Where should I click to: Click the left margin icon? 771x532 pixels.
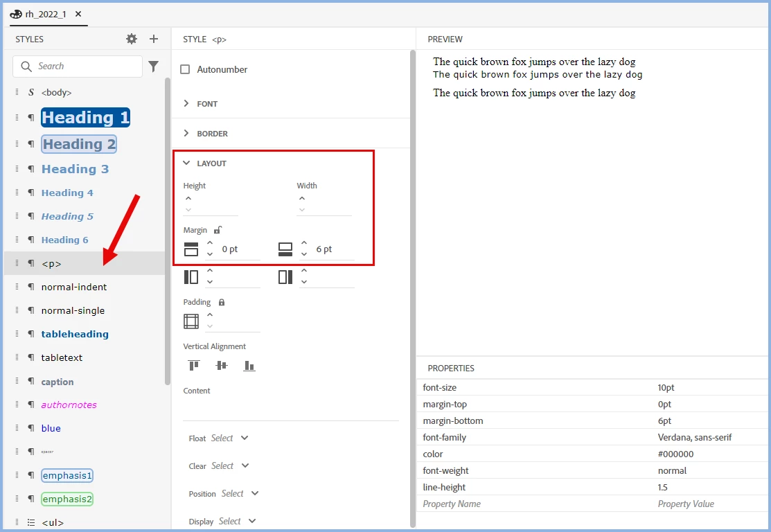point(191,277)
